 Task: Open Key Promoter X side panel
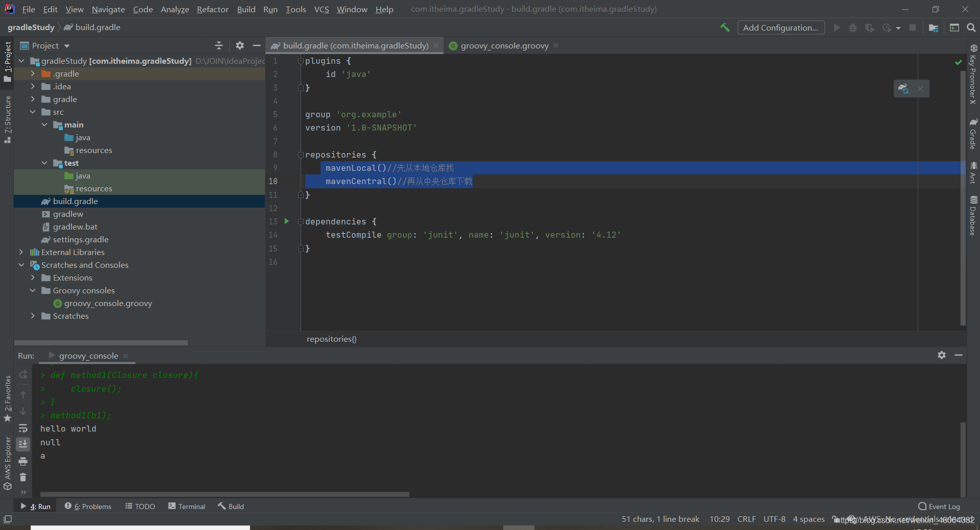(x=973, y=74)
